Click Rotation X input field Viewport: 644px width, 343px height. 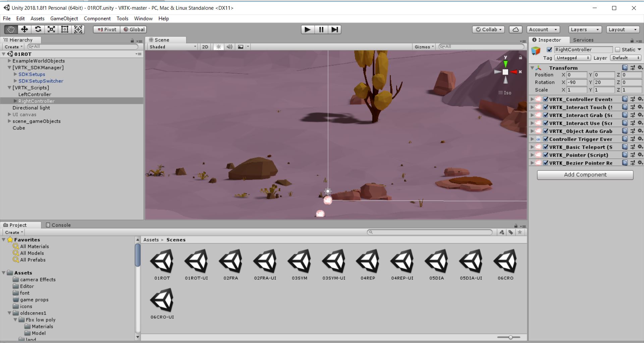click(577, 82)
